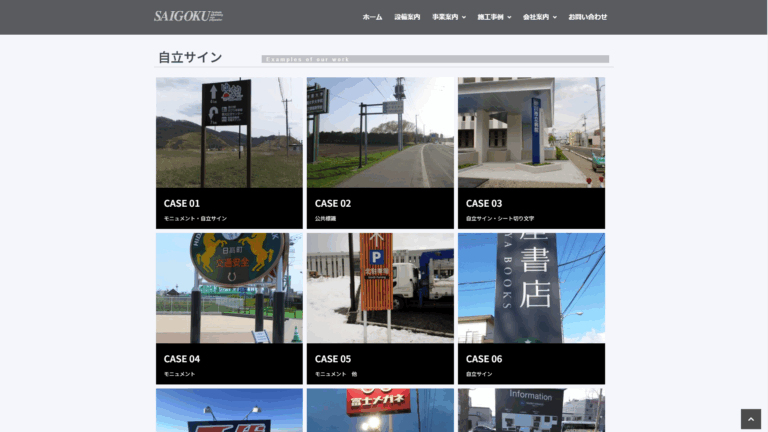Expand the 施工事例 dropdown menu
768x432 pixels.
(494, 17)
